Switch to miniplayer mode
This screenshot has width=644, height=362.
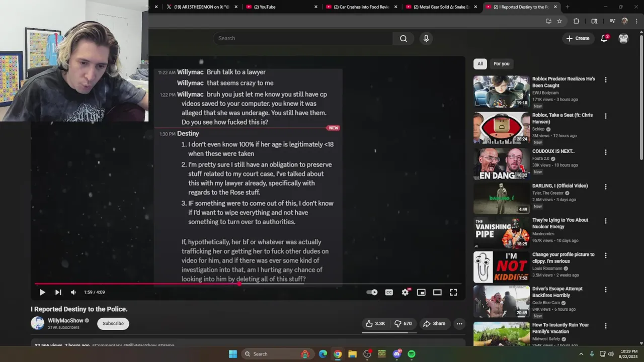[421, 292]
